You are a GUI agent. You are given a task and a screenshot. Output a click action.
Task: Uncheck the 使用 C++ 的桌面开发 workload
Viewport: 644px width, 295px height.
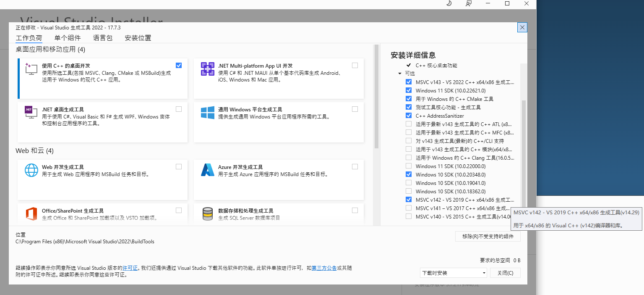pos(179,65)
